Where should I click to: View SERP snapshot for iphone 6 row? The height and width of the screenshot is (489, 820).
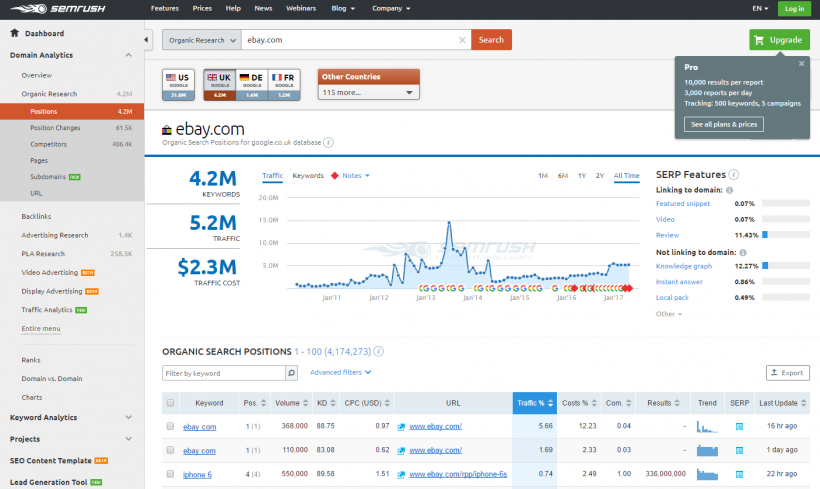click(739, 474)
